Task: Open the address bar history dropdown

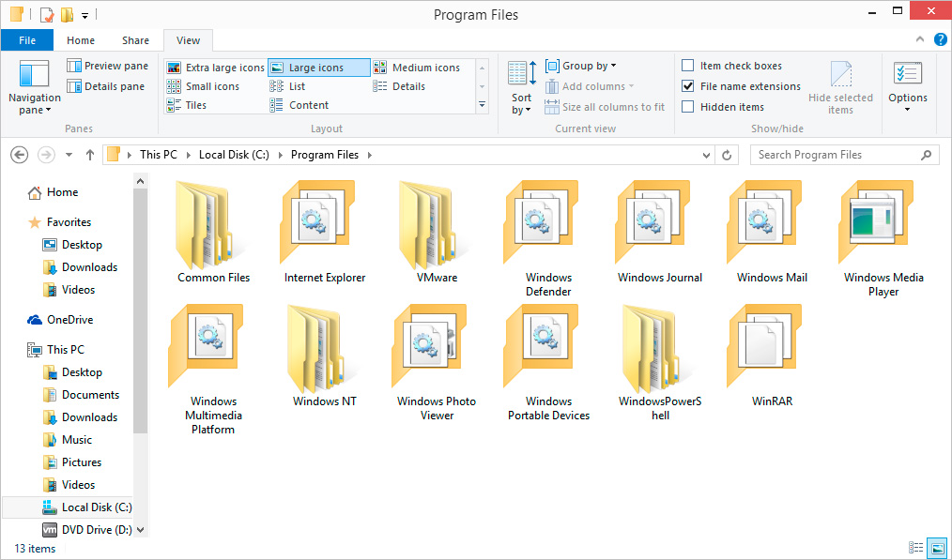Action: tap(706, 155)
